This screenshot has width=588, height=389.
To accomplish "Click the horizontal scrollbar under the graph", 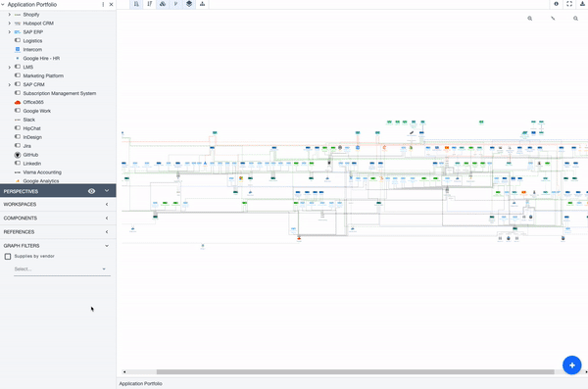I will (355, 371).
